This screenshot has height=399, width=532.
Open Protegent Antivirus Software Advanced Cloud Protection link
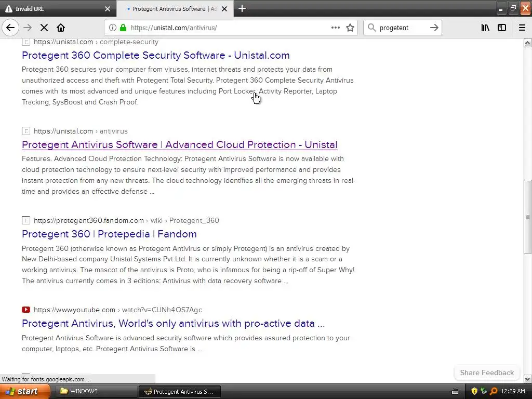179,144
